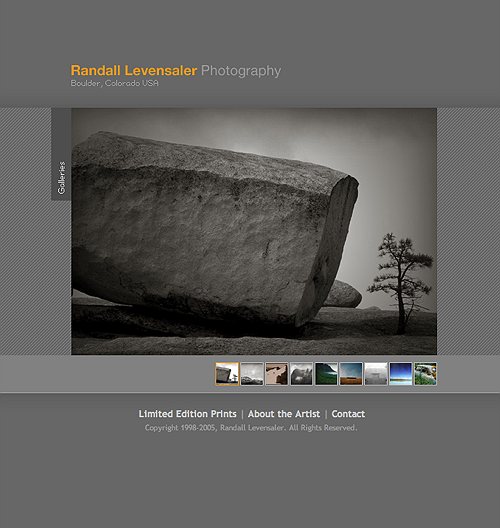Click the copyright notice text
The image size is (500, 528).
[251, 428]
